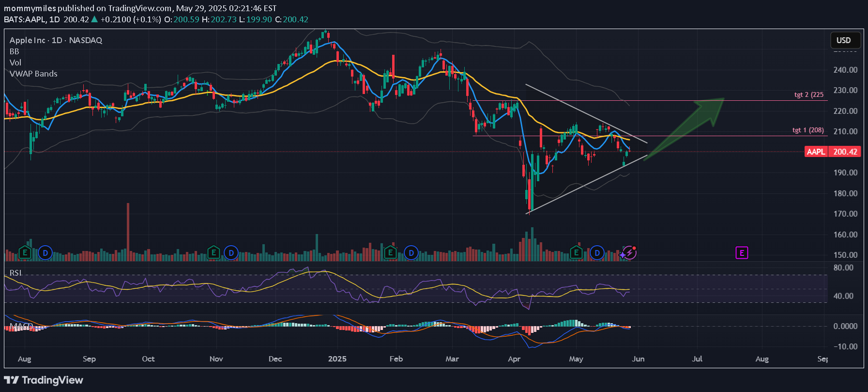
Task: Click the Vol indicator label
Action: (x=15, y=63)
